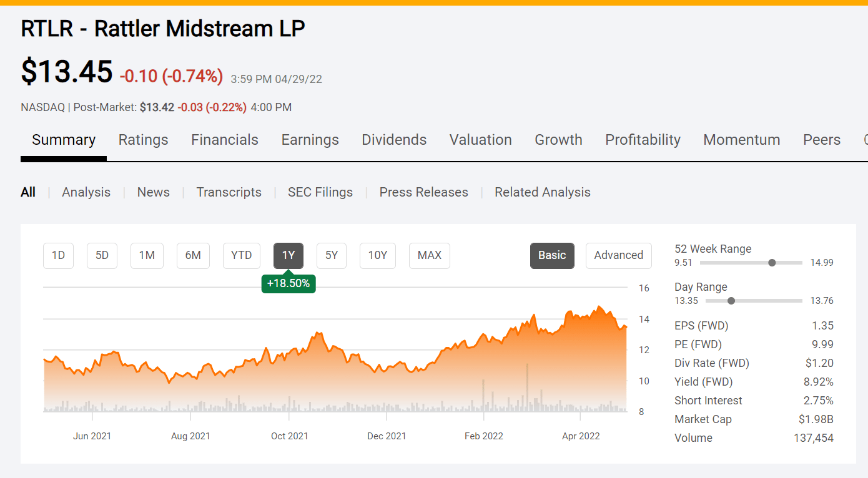Switch to the Advanced chart mode
The width and height of the screenshot is (868, 478).
pos(619,255)
